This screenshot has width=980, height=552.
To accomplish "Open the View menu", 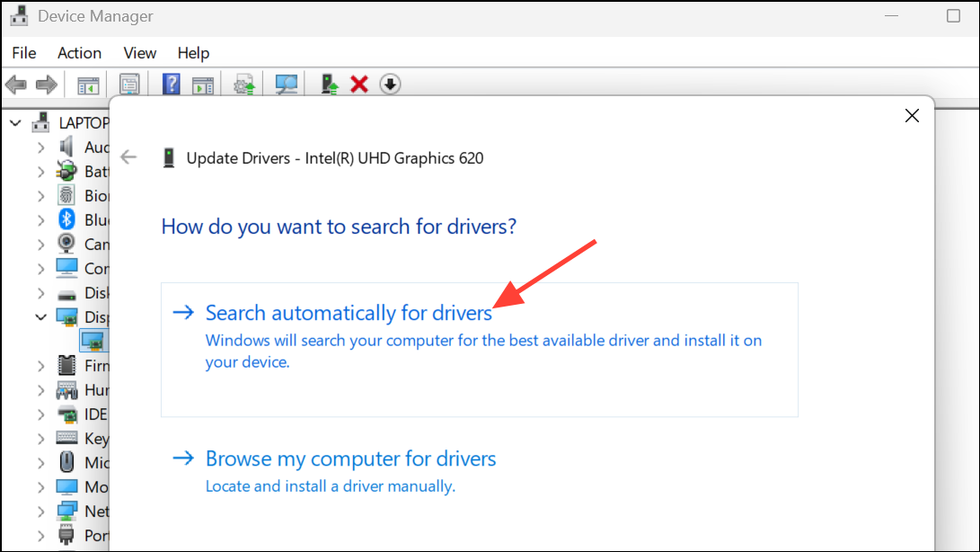I will pyautogui.click(x=140, y=53).
